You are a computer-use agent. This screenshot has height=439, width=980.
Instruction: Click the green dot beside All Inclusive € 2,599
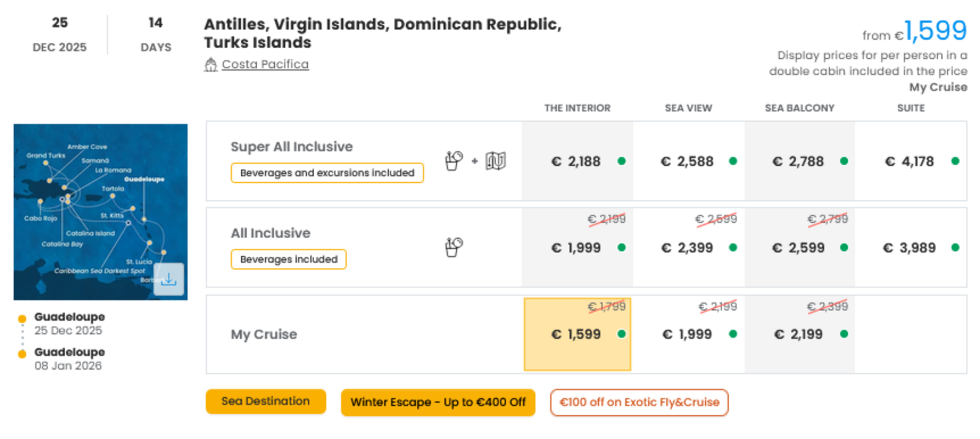click(x=844, y=247)
